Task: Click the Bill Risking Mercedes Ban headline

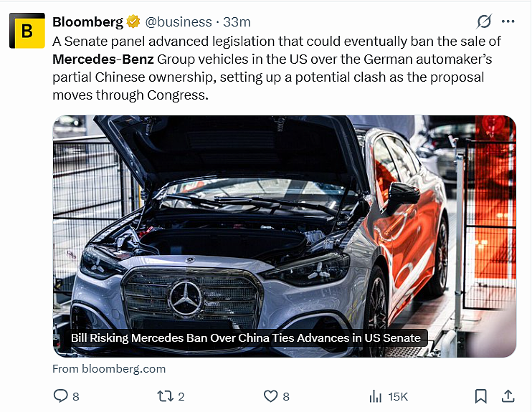Action: [246, 338]
